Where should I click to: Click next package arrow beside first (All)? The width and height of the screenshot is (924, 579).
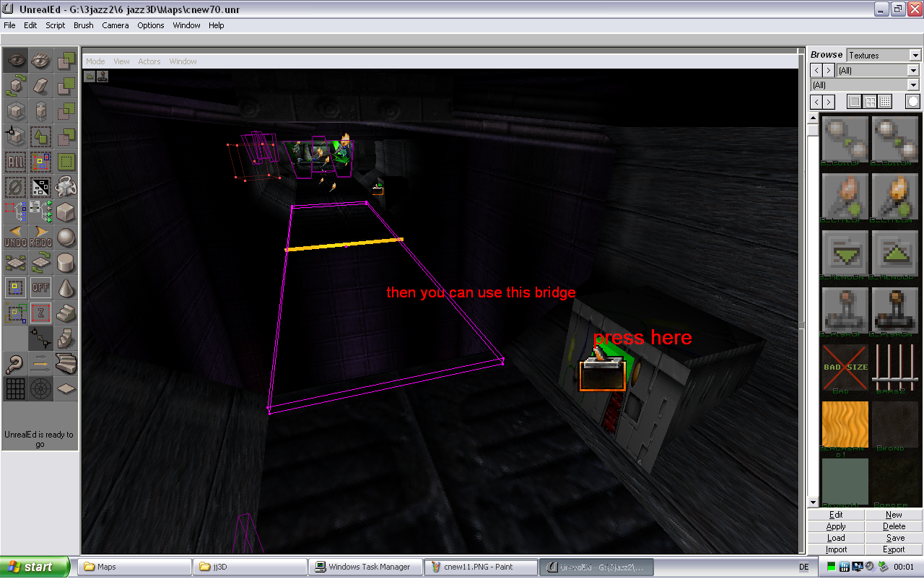coord(829,70)
